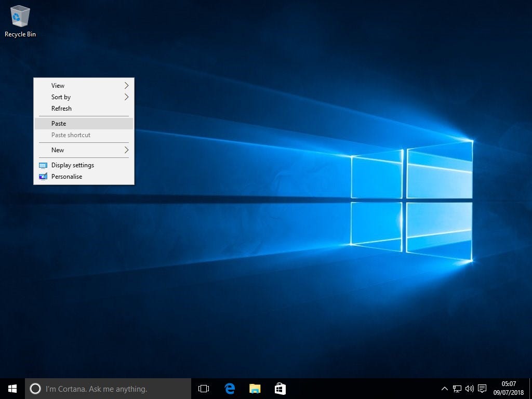This screenshot has width=532, height=399.
Task: Open Task View from the taskbar
Action: 203,389
